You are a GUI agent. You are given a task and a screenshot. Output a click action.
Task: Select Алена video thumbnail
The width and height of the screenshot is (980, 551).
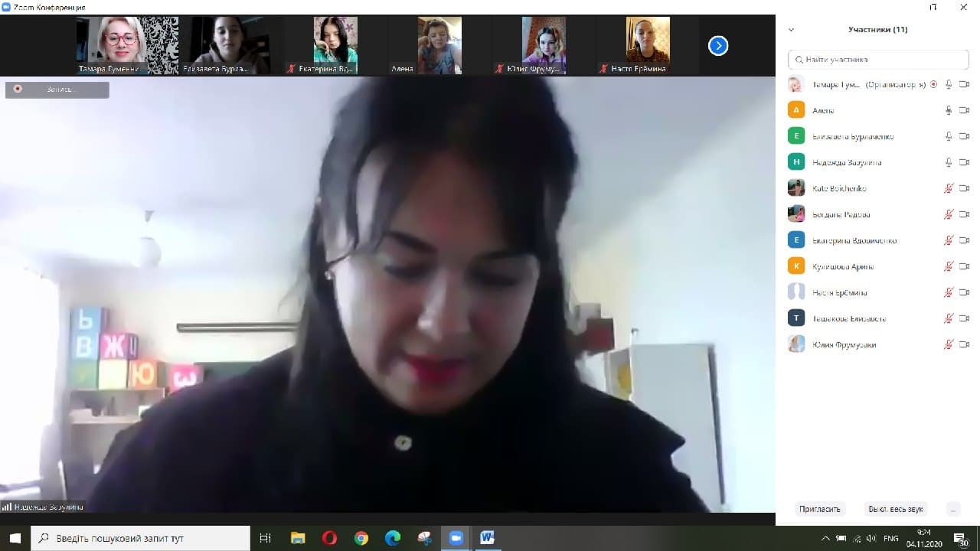pyautogui.click(x=439, y=45)
